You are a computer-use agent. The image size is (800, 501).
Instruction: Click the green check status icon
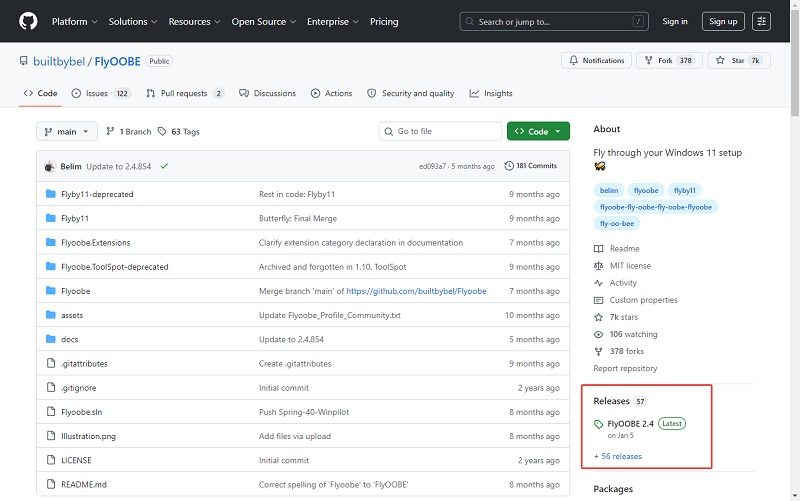(164, 166)
